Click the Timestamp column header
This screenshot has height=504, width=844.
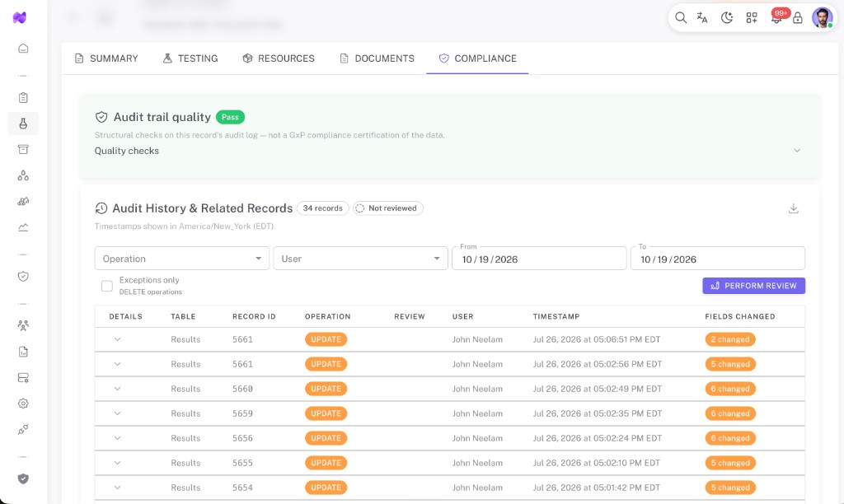[556, 316]
